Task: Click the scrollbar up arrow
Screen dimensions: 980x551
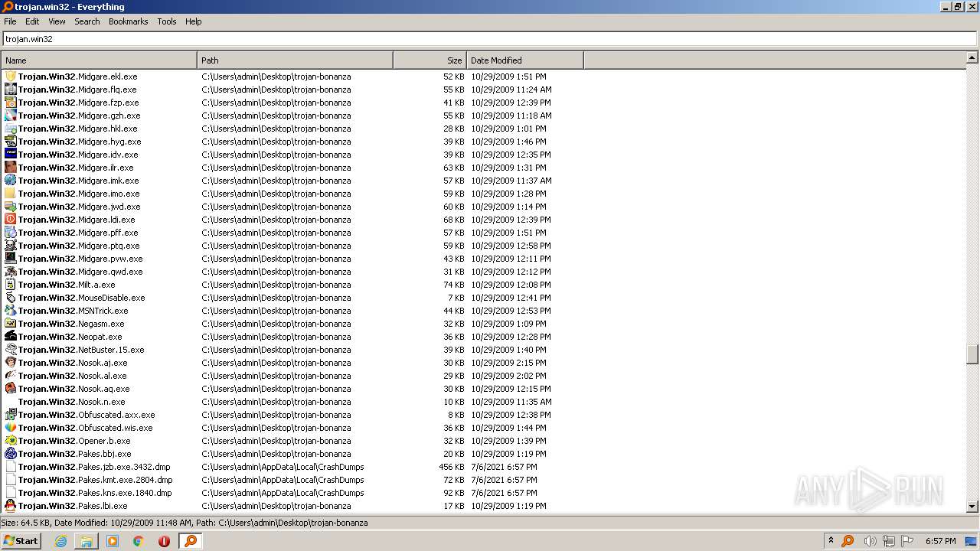Action: (x=972, y=57)
